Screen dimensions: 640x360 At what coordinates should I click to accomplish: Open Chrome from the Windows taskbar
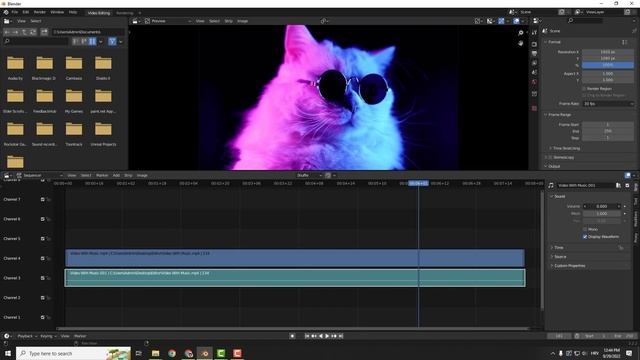172,353
